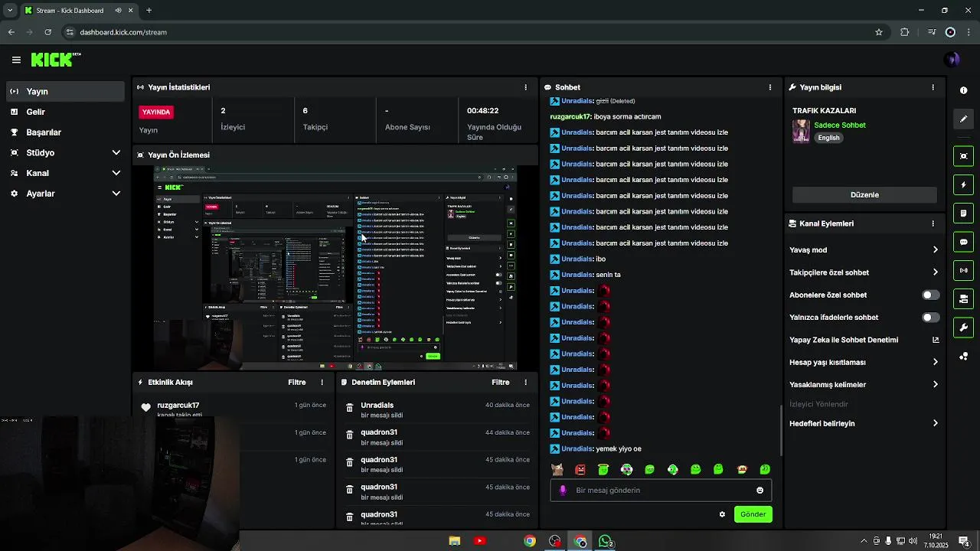The height and width of the screenshot is (551, 980).
Task: Toggle the document widget icon in the right toolbar
Action: click(x=963, y=214)
